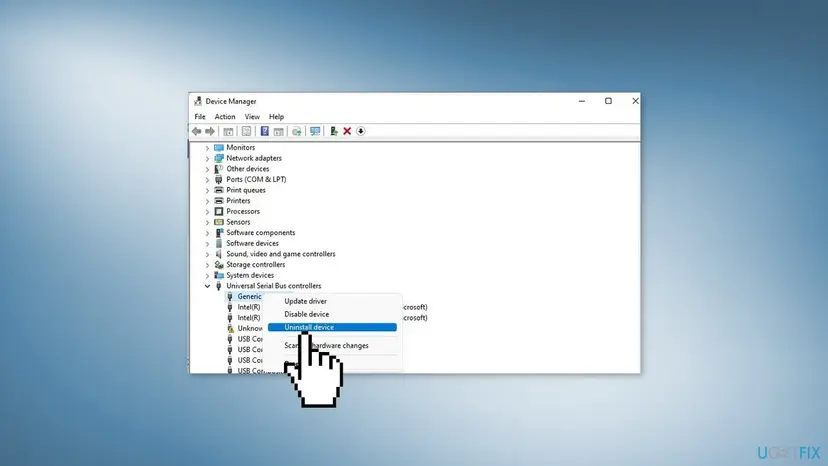
Task: Select the Software components label
Action: pos(261,232)
